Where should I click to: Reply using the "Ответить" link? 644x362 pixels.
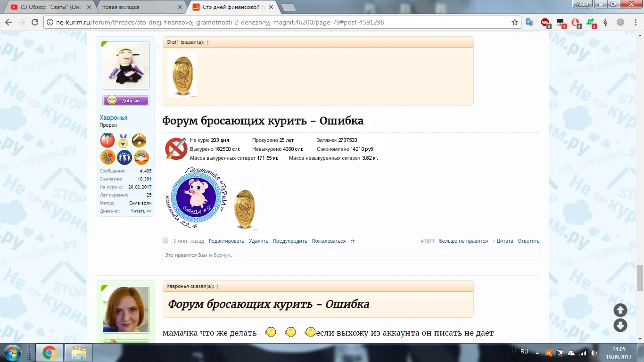(528, 241)
